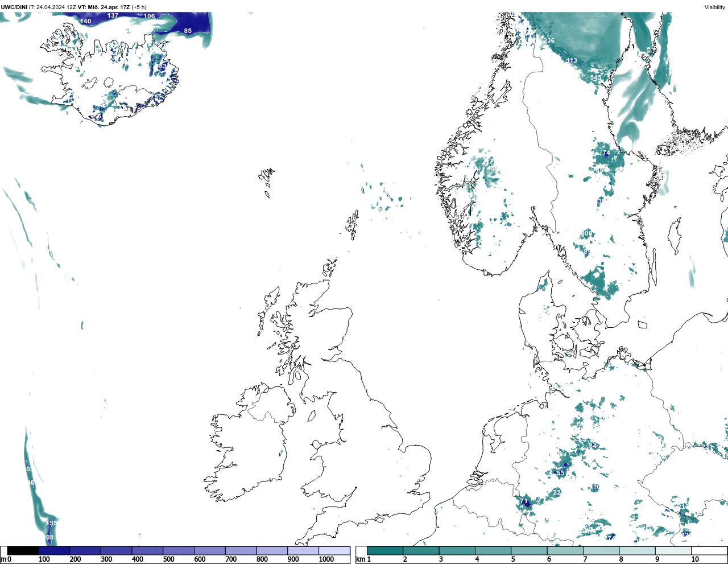Click the 137 visibility value north of Iceland

(113, 15)
